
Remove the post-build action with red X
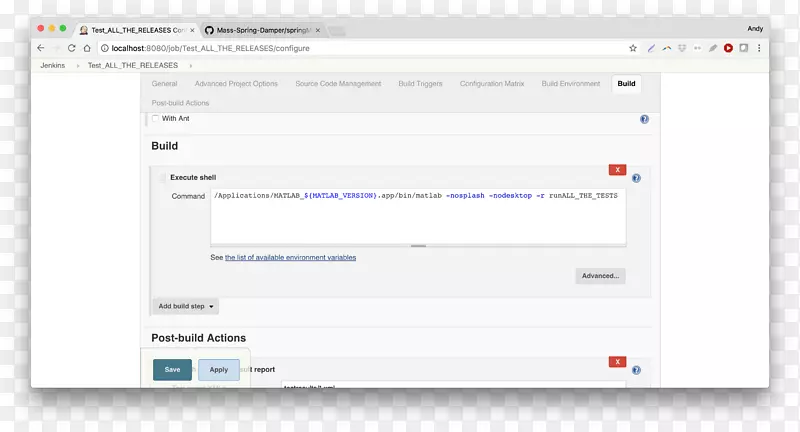tap(618, 362)
